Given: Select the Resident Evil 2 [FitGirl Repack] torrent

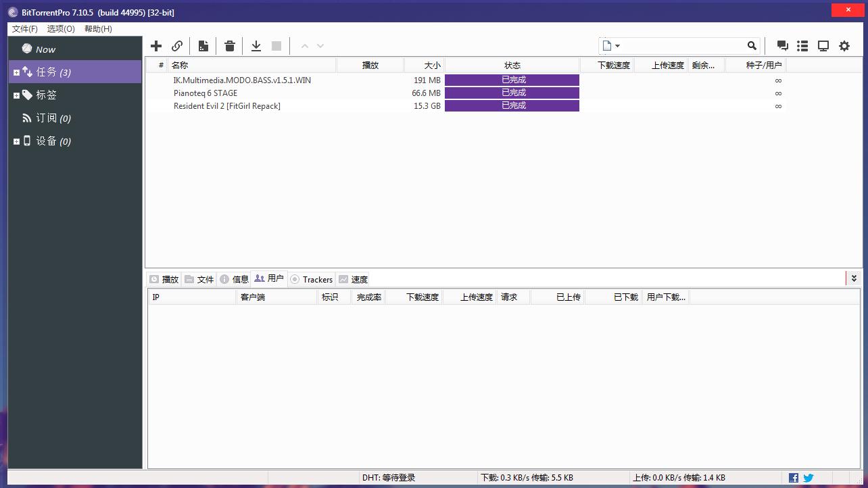Looking at the screenshot, I should [x=227, y=106].
